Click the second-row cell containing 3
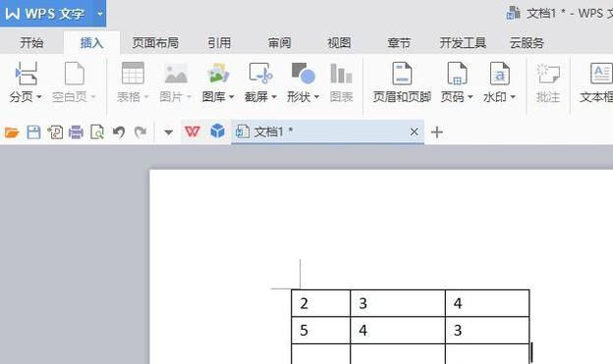The width and height of the screenshot is (613, 364). [x=487, y=331]
